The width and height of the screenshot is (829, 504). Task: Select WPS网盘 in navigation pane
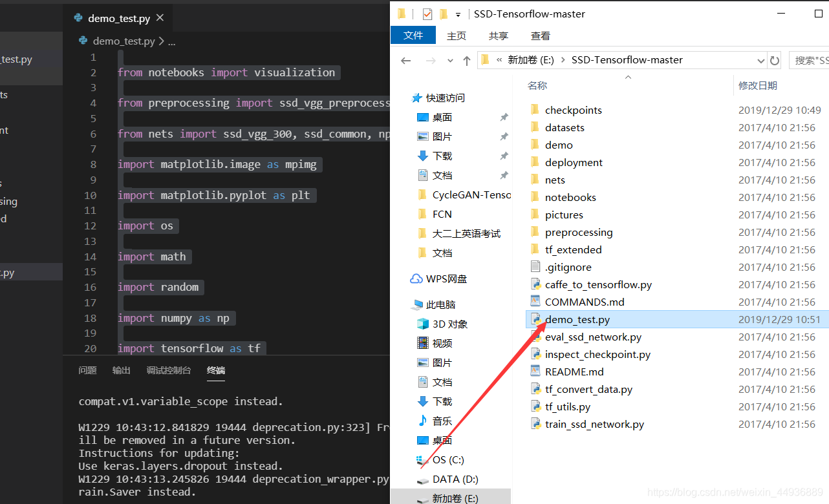click(x=446, y=278)
